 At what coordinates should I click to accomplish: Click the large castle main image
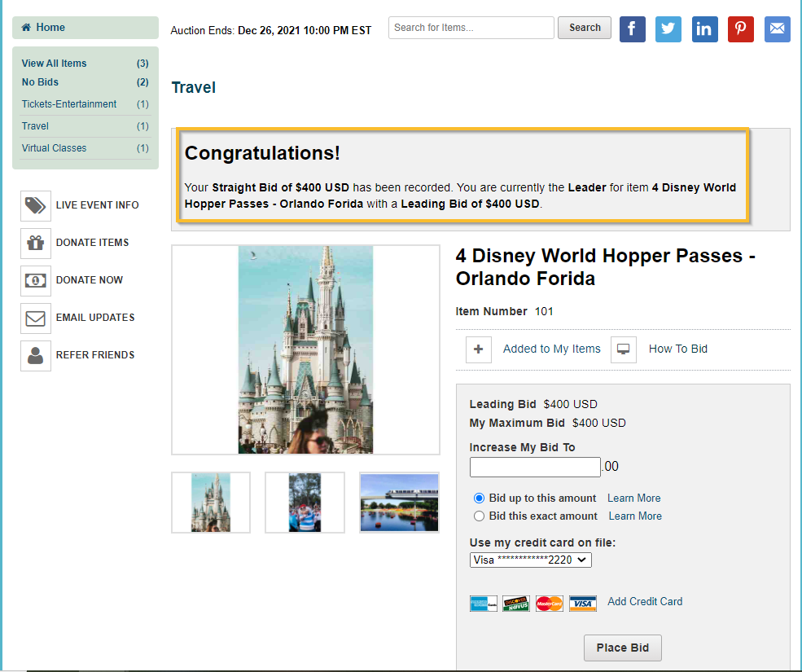click(306, 349)
